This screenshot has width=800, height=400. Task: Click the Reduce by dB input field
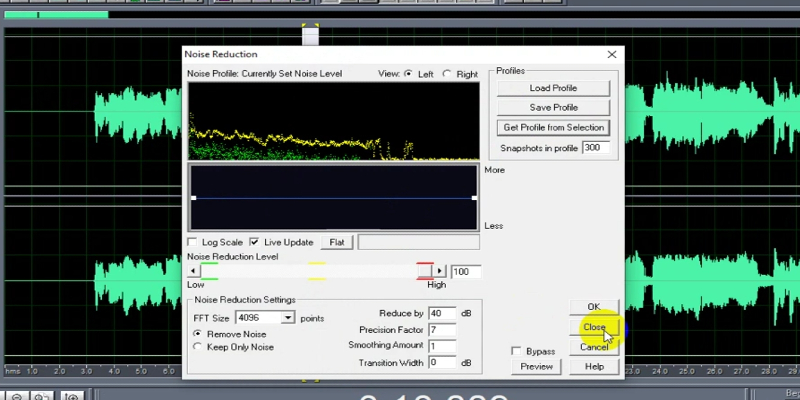click(x=441, y=314)
